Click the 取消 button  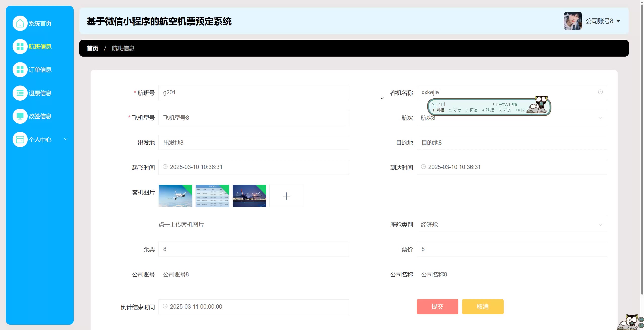(482, 306)
